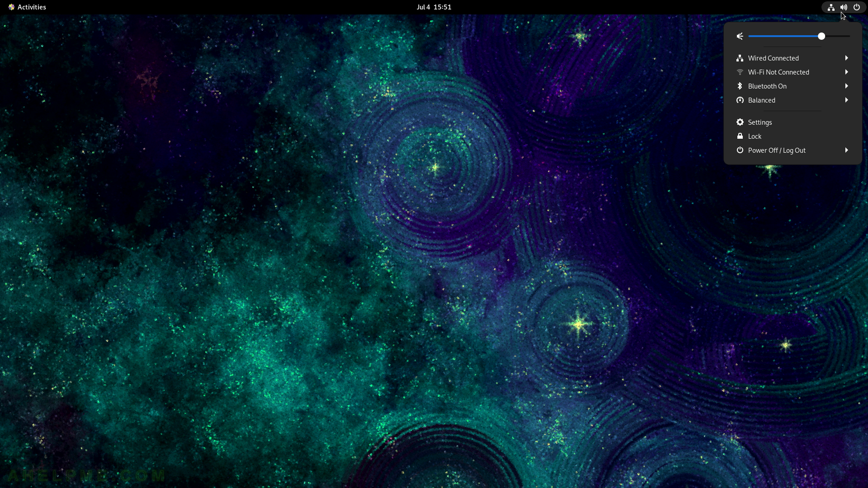Click the Bluetooth icon in menu
The height and width of the screenshot is (488, 868).
[740, 86]
